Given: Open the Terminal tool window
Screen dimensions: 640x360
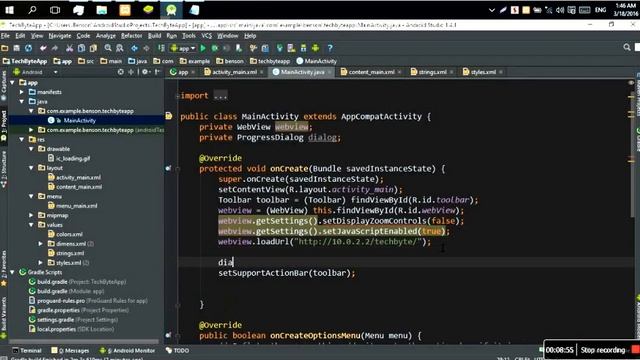Looking at the screenshot, I should click(27, 350).
